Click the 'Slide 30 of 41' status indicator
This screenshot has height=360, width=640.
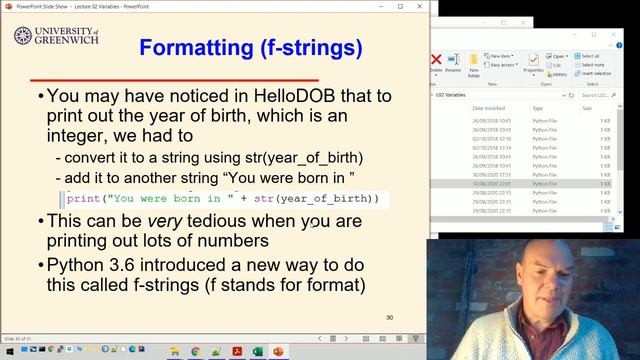(18, 339)
